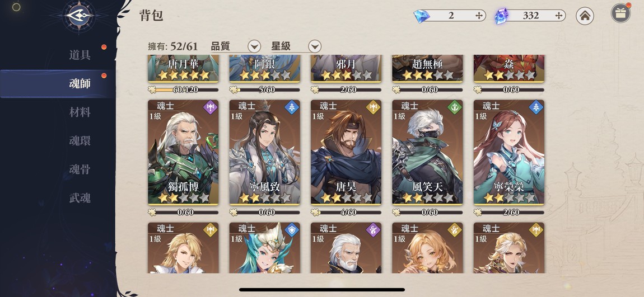The image size is (644, 297).
Task: Expand the 星級 filter dropdown
Action: click(315, 46)
